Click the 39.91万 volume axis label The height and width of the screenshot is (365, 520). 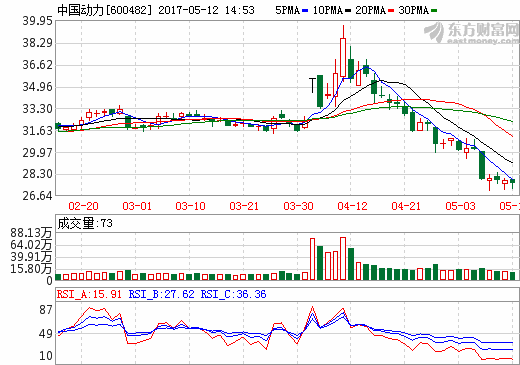31,257
